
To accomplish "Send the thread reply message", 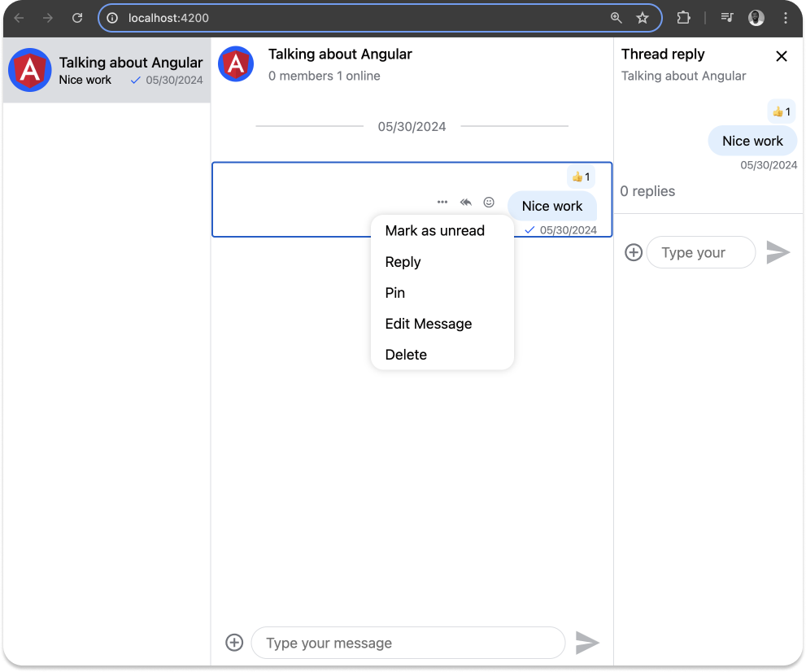I will click(778, 252).
